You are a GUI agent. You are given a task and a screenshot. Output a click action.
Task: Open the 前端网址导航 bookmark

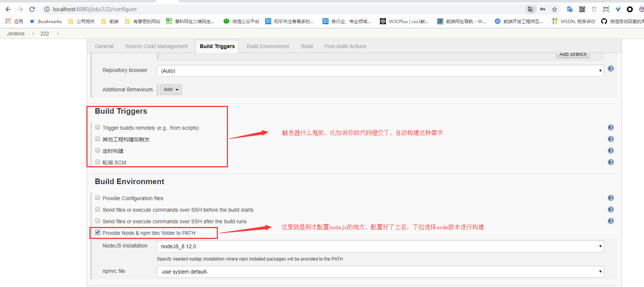462,21
